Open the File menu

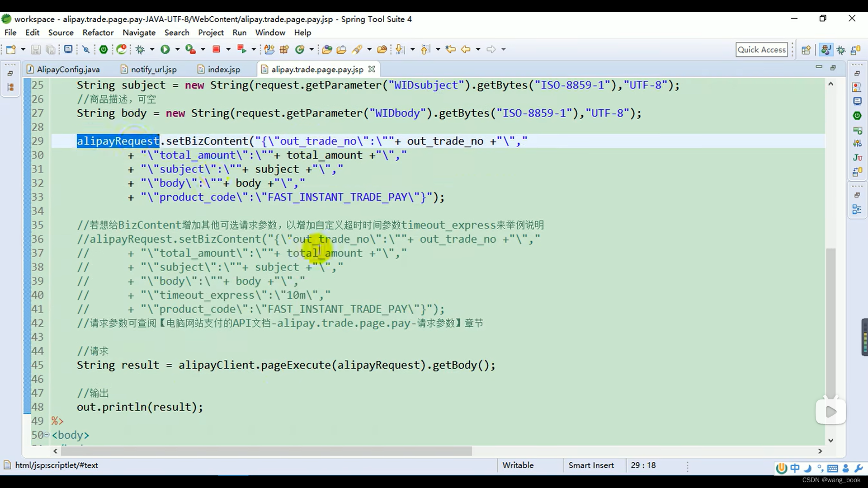[10, 33]
